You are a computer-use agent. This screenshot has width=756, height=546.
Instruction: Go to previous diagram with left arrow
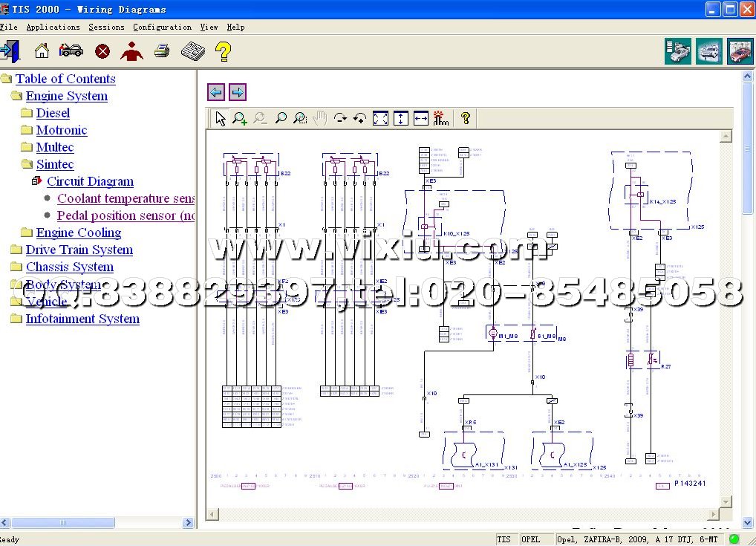point(216,92)
